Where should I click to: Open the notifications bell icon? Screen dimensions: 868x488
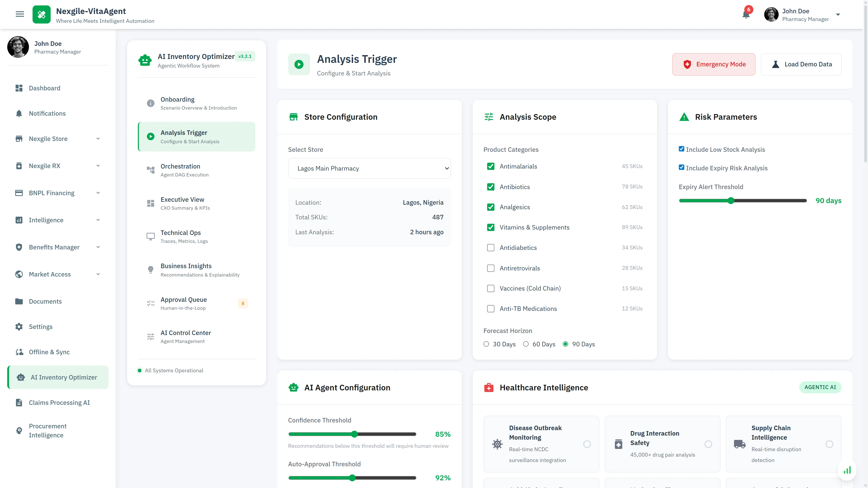(x=746, y=14)
